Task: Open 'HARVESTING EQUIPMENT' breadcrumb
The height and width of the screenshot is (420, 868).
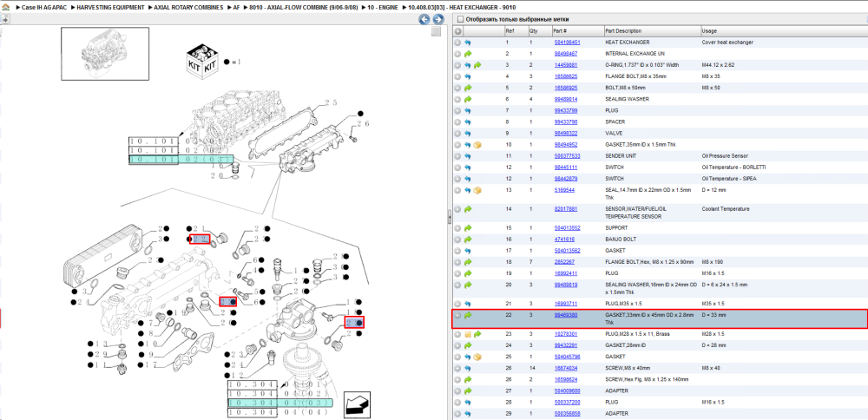Action: [x=111, y=8]
